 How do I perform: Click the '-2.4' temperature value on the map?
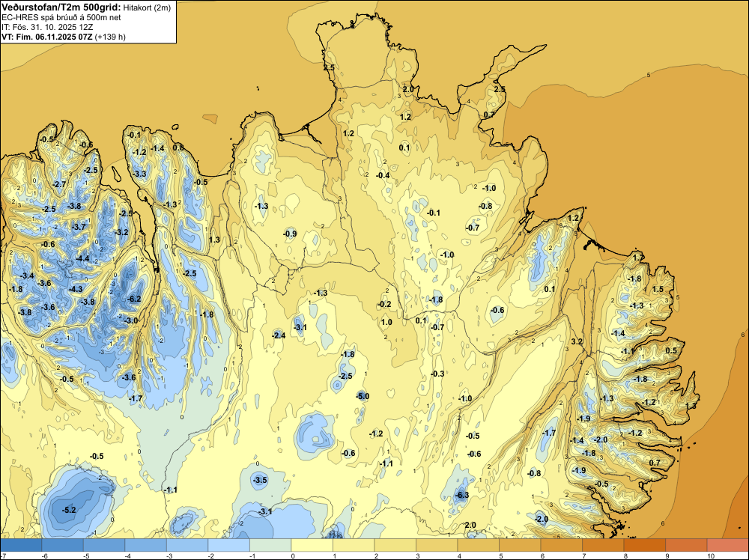[x=279, y=335]
